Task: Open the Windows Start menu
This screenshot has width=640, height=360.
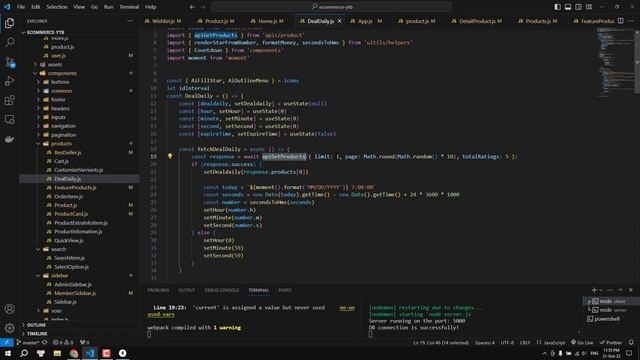Action: pyautogui.click(x=7, y=353)
